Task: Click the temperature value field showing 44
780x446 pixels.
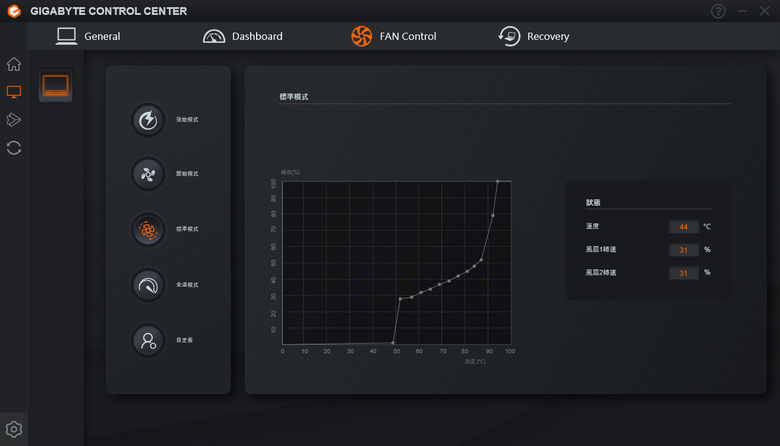Action: coord(683,227)
